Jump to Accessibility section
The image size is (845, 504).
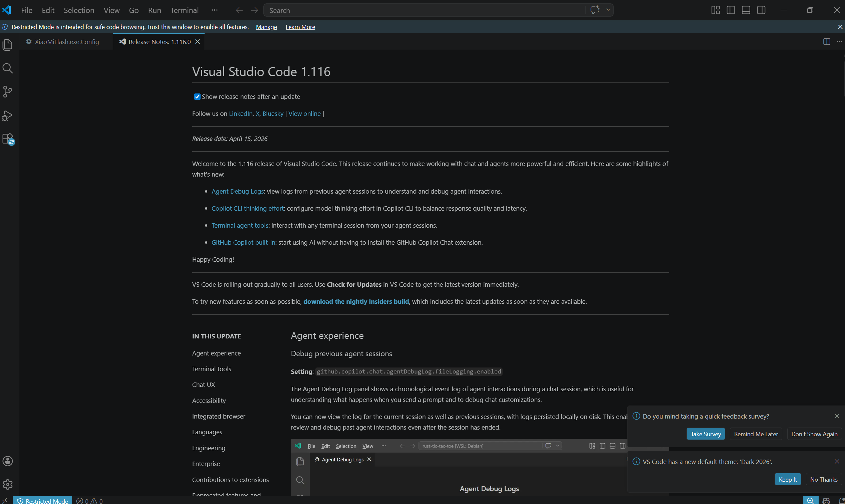209,401
